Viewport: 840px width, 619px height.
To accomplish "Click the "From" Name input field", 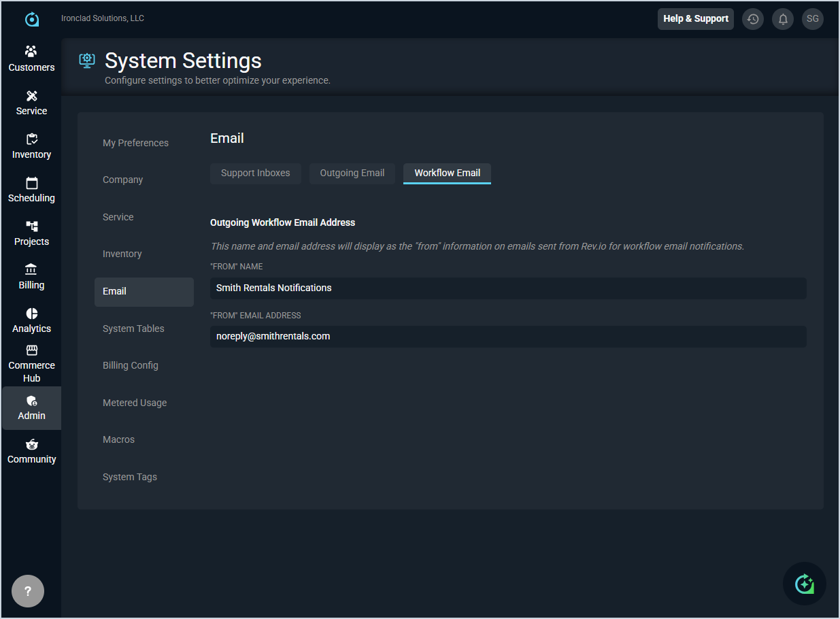I will point(507,288).
